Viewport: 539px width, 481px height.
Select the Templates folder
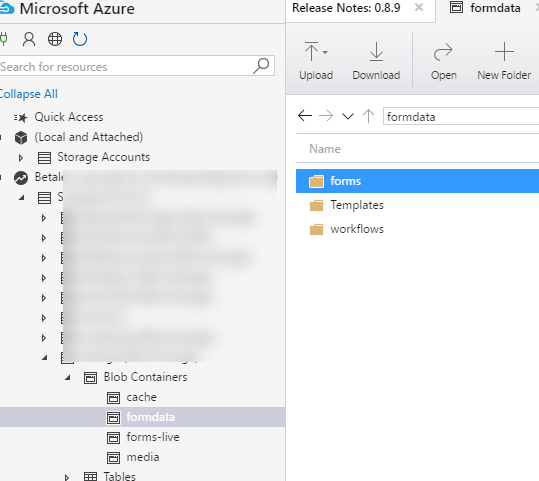357,205
